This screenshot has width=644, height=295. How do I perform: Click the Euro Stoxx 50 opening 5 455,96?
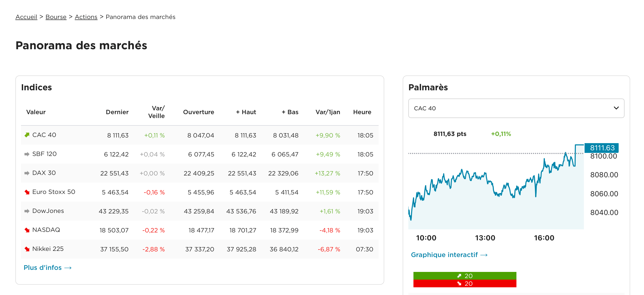[201, 192]
